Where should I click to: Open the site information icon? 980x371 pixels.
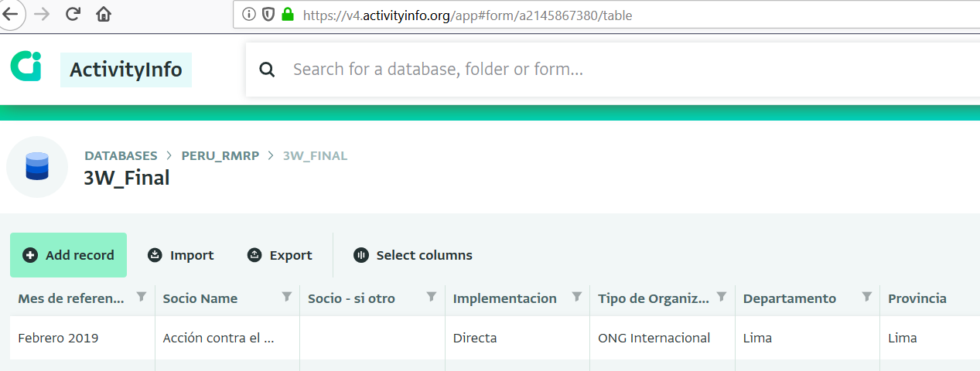(x=249, y=14)
